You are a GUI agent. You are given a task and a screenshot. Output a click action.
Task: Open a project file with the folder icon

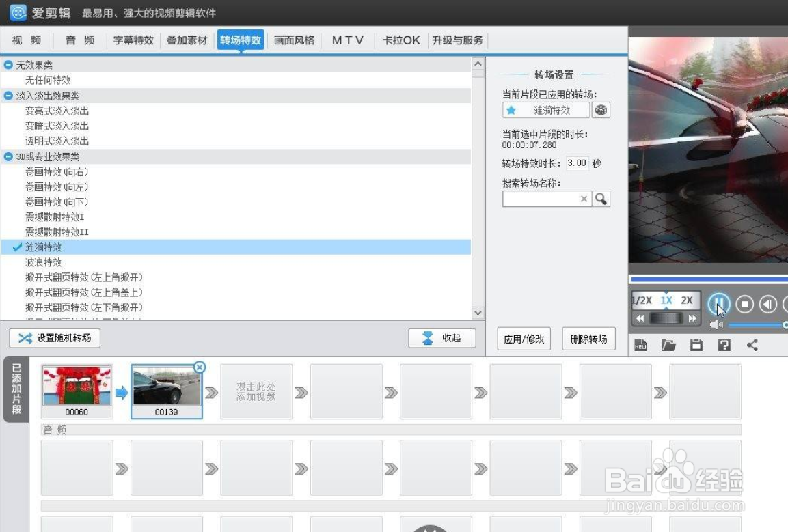(x=668, y=345)
